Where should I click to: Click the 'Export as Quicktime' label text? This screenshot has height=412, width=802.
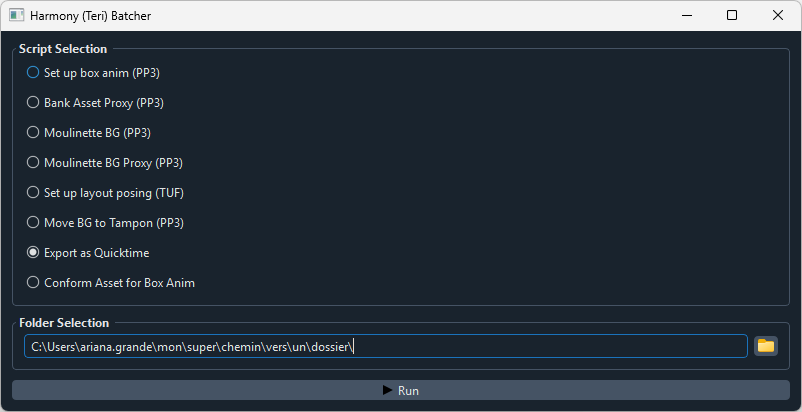(96, 253)
